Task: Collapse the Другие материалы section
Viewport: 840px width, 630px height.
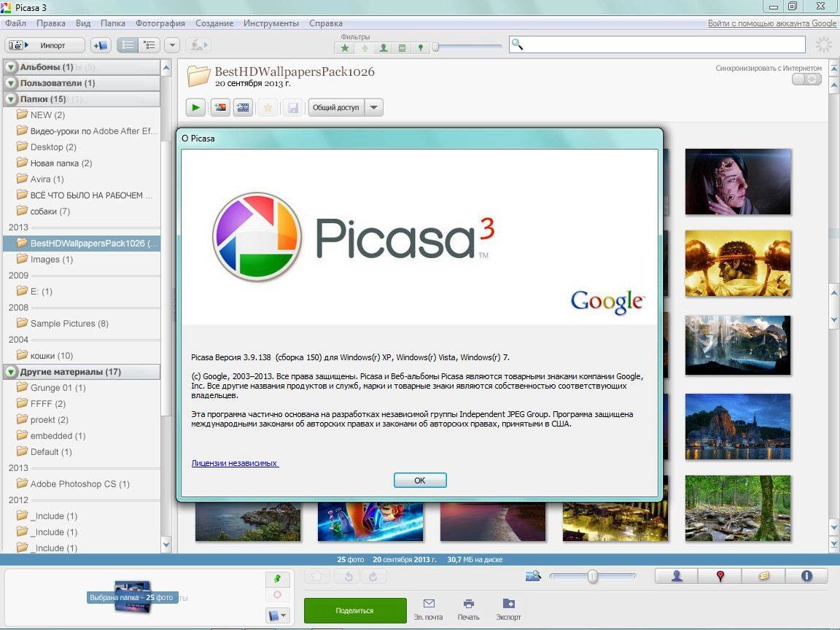Action: [11, 372]
